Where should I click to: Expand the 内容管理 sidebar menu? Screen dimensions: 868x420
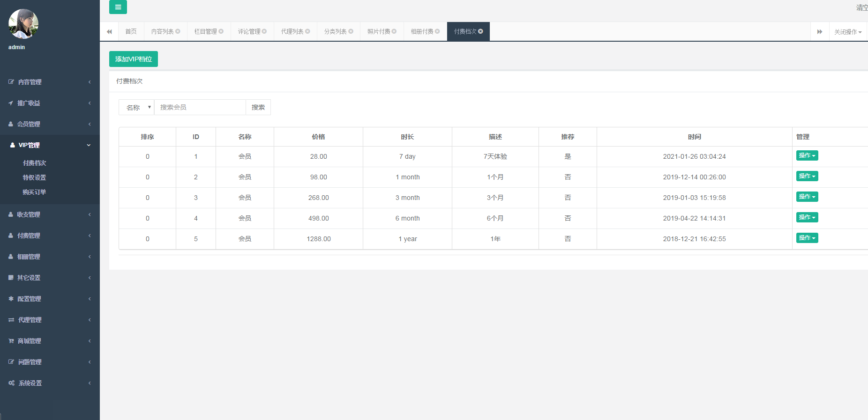[x=50, y=82]
